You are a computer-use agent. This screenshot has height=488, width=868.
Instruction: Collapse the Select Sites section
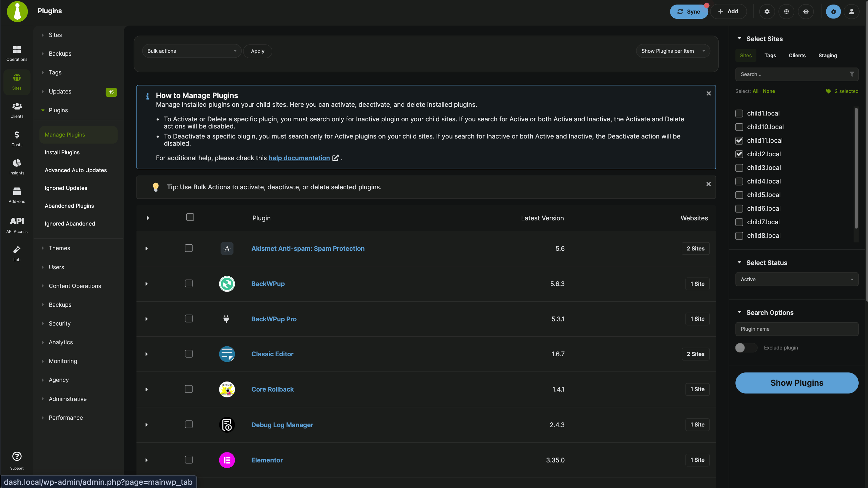click(x=739, y=39)
